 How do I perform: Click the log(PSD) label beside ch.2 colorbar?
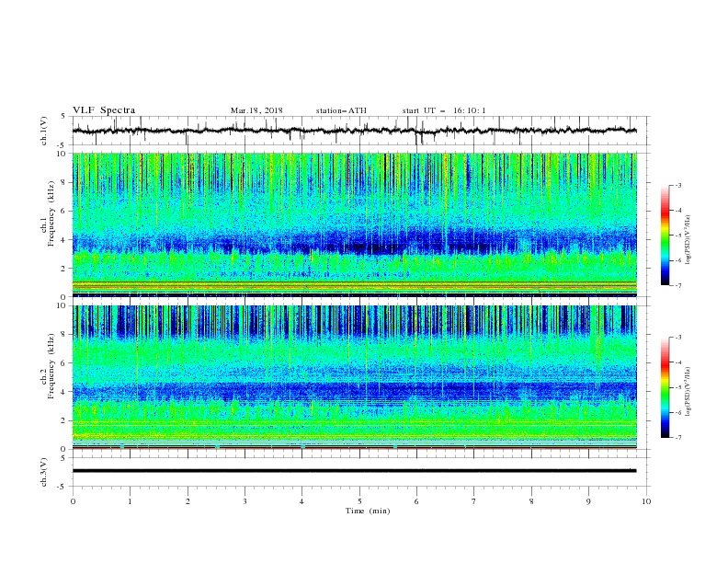[688, 392]
